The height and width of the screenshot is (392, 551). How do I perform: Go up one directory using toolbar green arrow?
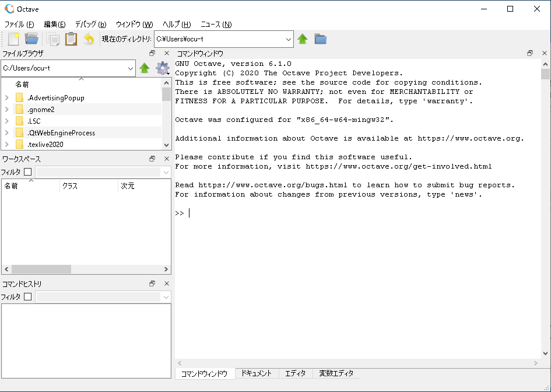click(x=303, y=39)
